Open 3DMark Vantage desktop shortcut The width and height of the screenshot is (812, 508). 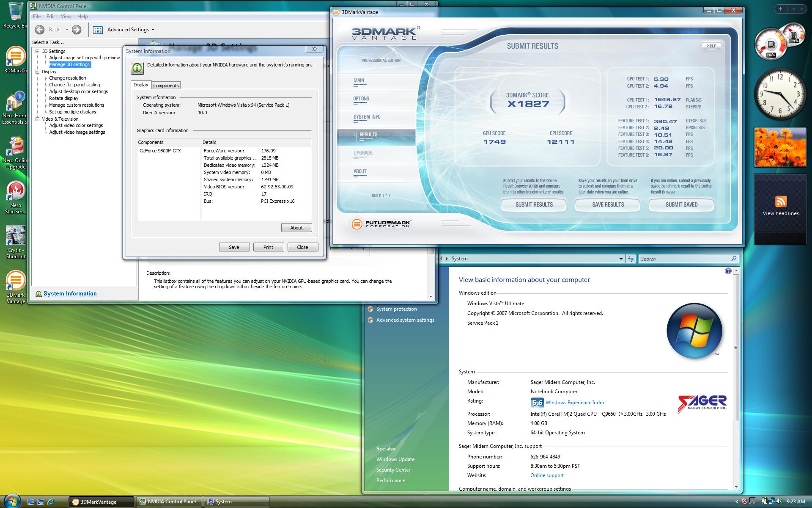16,280
